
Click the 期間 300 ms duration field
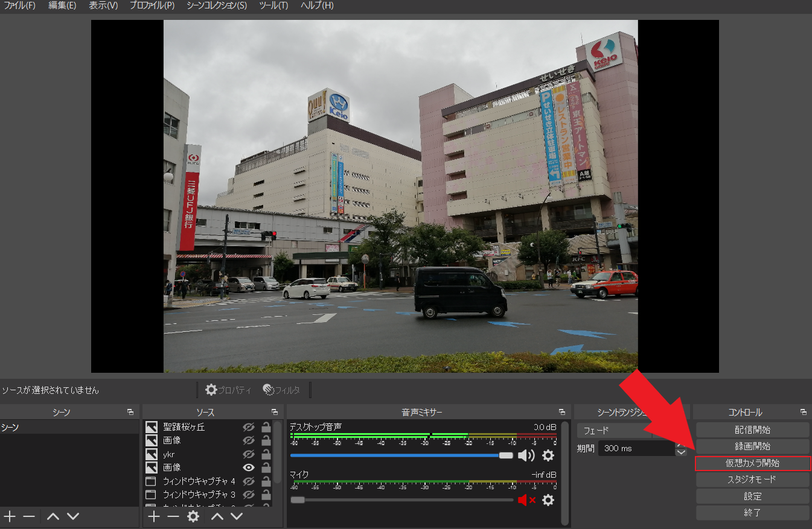point(637,449)
